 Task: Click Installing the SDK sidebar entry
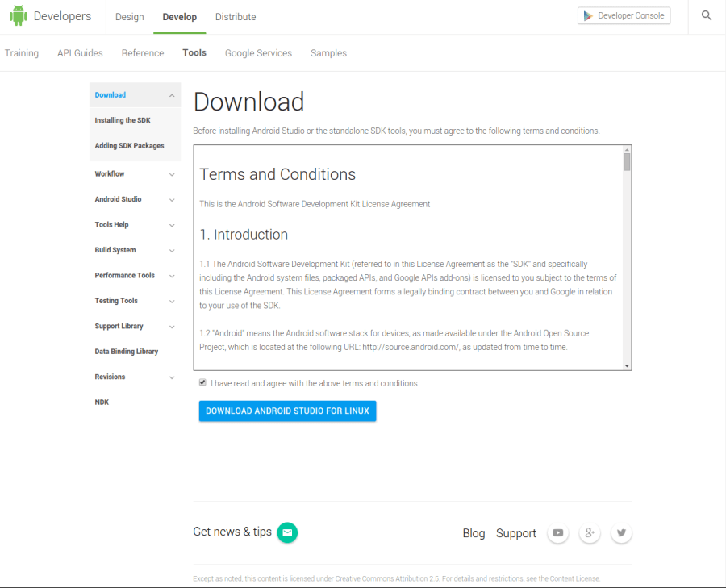tap(123, 119)
